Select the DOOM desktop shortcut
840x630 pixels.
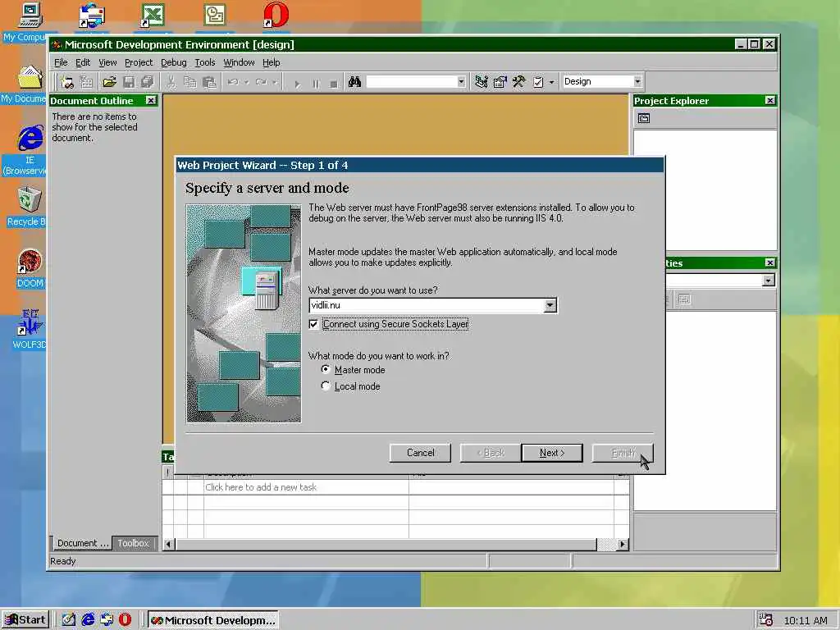tap(30, 268)
